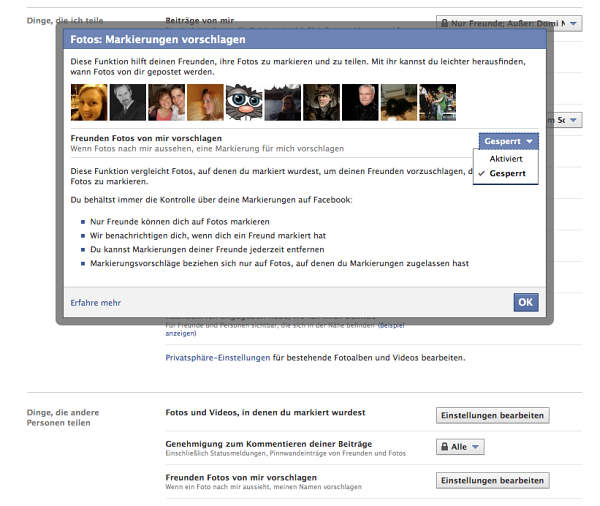Screen dimensions: 600x506
Task: Click 'Dinge, die andere Personen teilen' section label
Action: [x=63, y=418]
